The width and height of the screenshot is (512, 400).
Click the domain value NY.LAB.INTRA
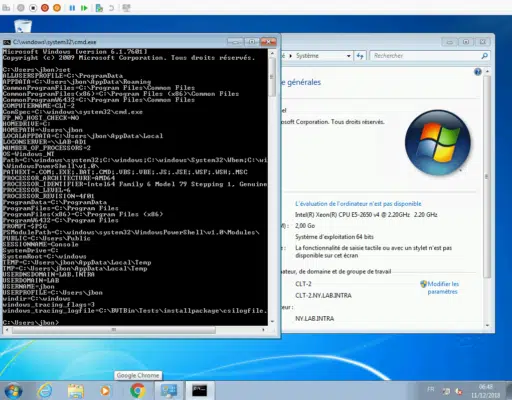point(314,319)
